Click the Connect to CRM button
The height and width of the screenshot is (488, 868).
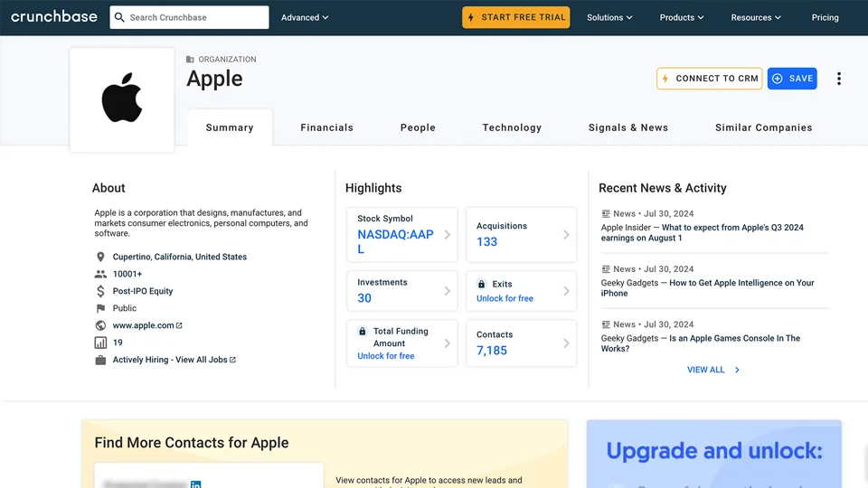709,79
